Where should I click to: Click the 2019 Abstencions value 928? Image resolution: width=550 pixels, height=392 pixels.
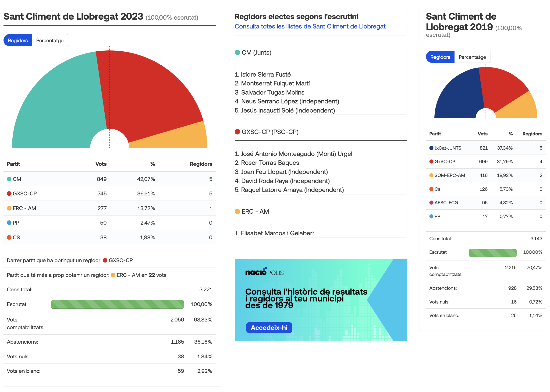coord(512,288)
